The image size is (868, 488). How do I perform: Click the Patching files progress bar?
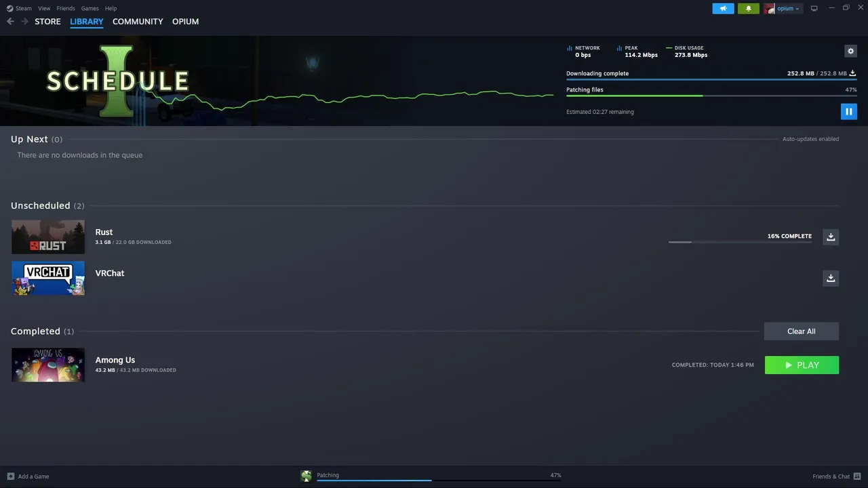[711, 96]
